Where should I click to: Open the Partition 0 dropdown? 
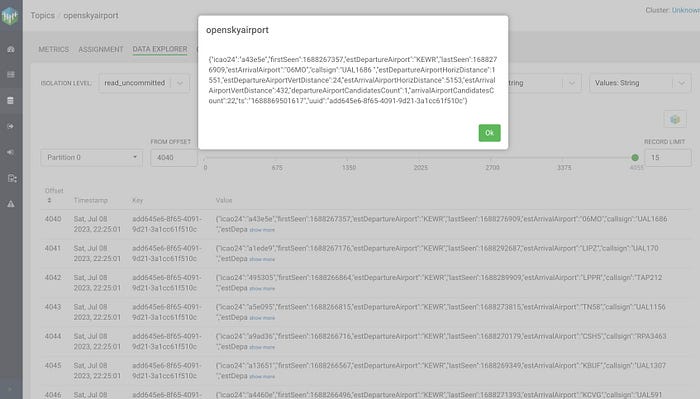point(92,158)
